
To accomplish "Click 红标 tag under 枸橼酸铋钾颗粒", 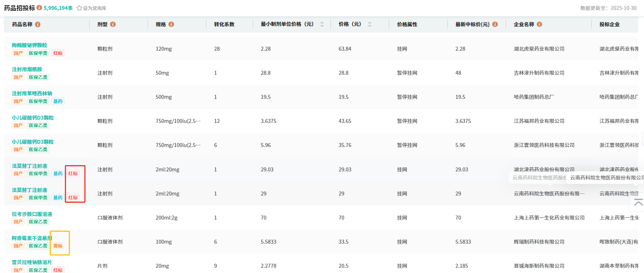I will click(x=58, y=53).
